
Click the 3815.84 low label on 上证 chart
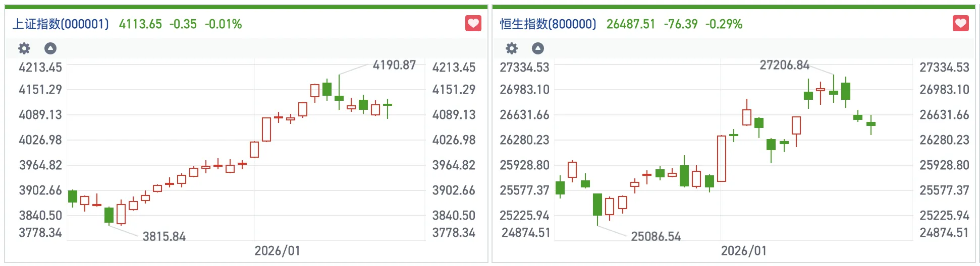(x=164, y=236)
